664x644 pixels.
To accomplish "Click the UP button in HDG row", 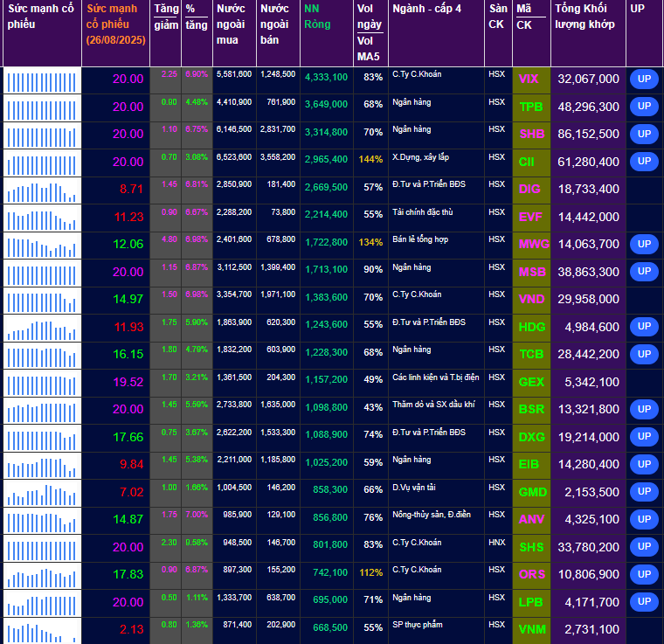I will (644, 326).
